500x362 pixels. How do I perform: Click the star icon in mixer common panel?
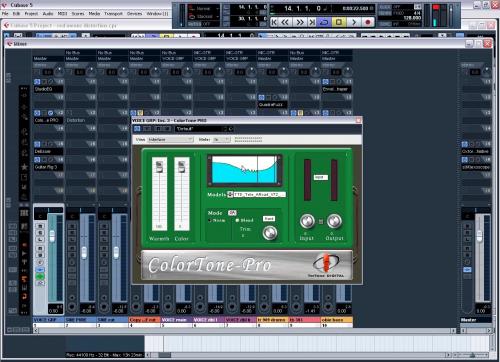coord(24,166)
